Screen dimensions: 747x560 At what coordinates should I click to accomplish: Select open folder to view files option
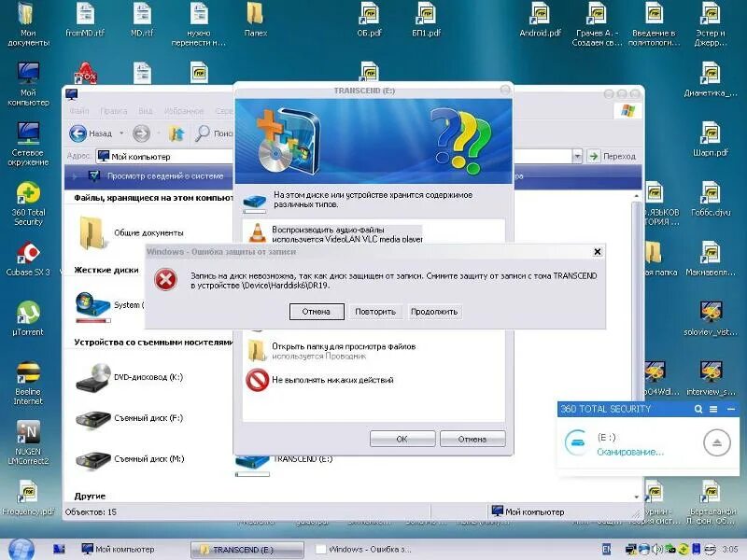click(331, 351)
